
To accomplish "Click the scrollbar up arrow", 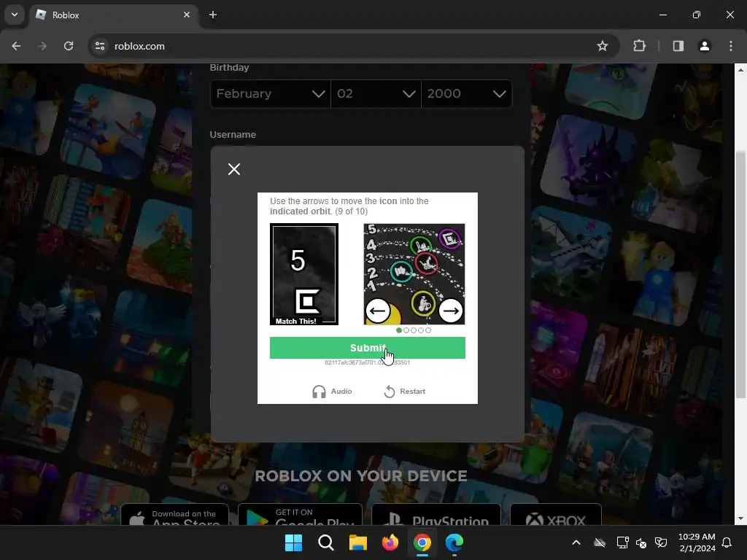I will tap(741, 69).
